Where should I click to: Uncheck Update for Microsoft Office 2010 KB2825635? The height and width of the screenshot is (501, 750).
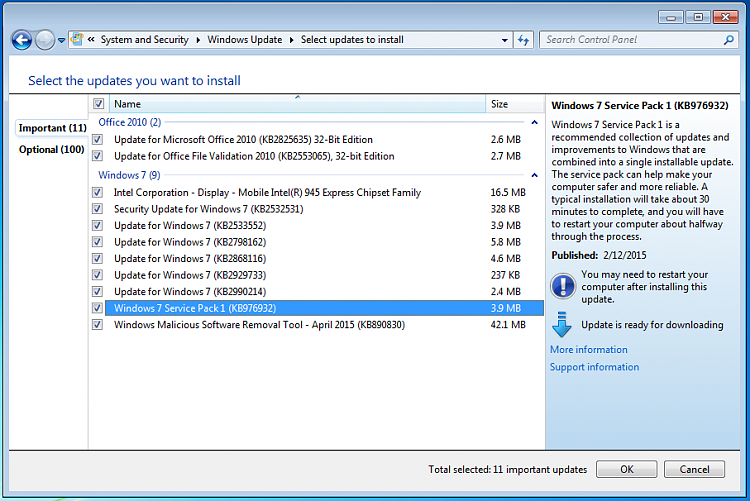(x=98, y=139)
